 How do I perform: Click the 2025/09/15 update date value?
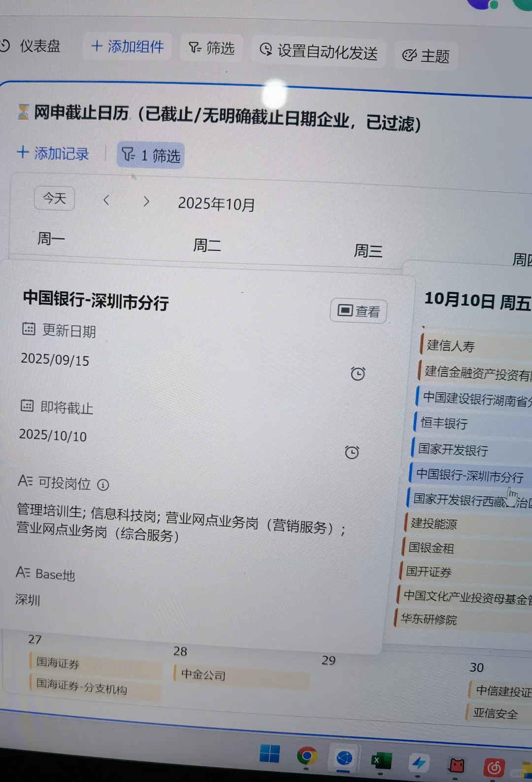55,360
